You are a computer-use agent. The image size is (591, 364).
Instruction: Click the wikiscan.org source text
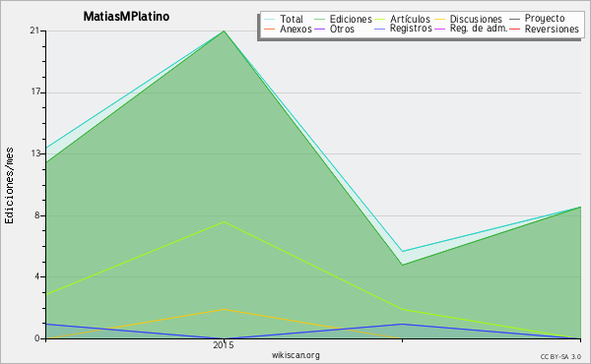[295, 354]
